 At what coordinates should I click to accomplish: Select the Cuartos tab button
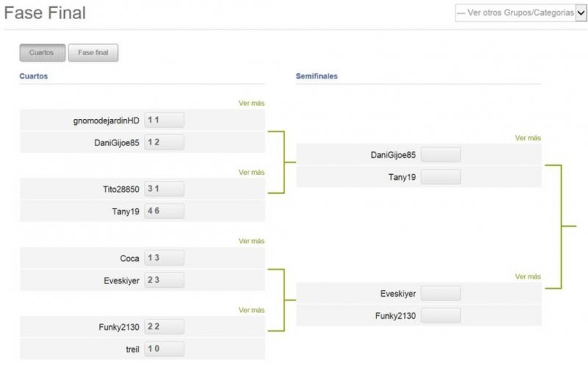(43, 52)
